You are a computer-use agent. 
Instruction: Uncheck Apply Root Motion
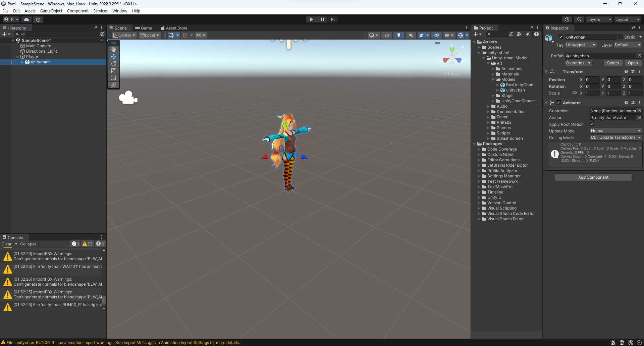pyautogui.click(x=592, y=124)
